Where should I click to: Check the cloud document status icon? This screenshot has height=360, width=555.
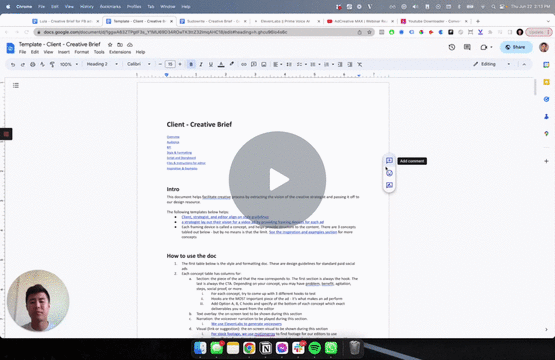[x=130, y=45]
